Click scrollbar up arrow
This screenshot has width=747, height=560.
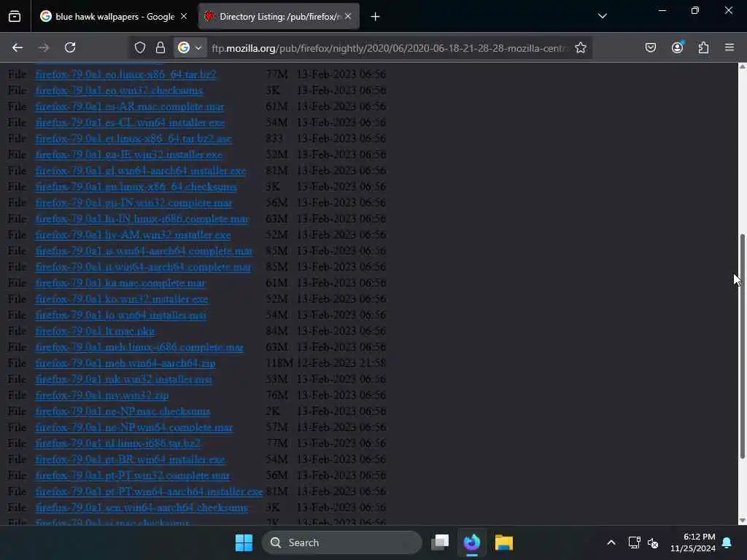[x=742, y=66]
